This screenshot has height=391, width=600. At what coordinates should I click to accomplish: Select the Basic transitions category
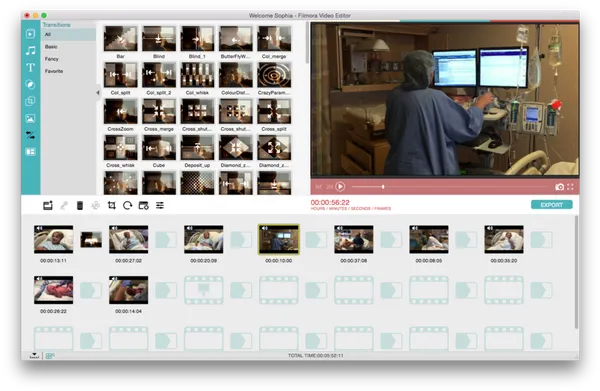tap(51, 47)
